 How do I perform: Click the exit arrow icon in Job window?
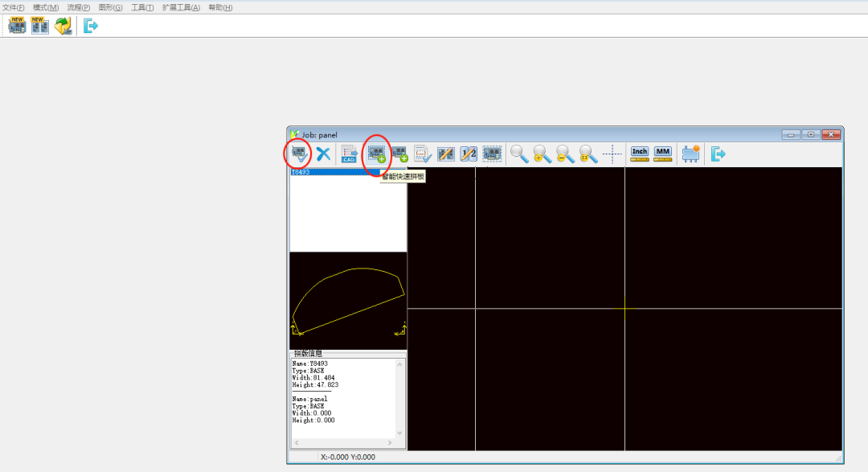[x=718, y=154]
